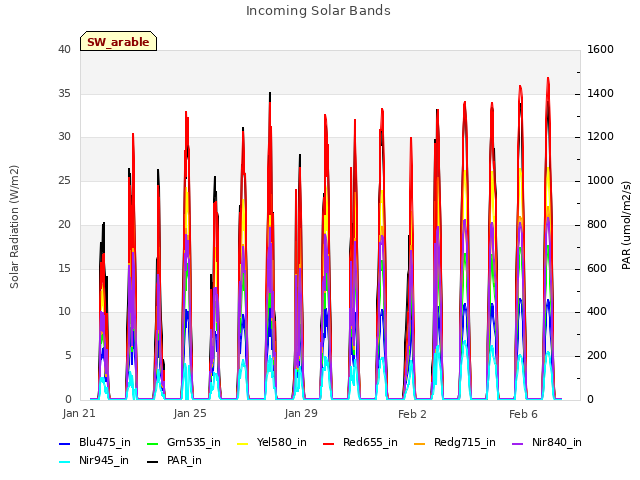Click the cyan Nir945_in legend swatch
This screenshot has height=480, width=640.
tap(65, 462)
